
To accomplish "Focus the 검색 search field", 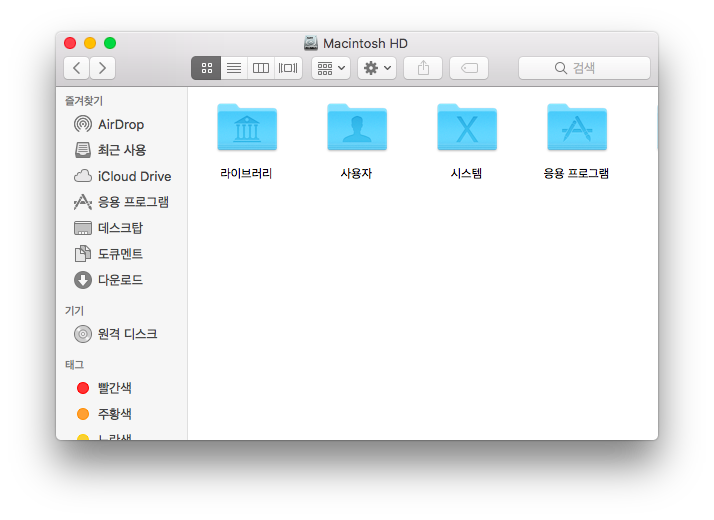I will [584, 68].
